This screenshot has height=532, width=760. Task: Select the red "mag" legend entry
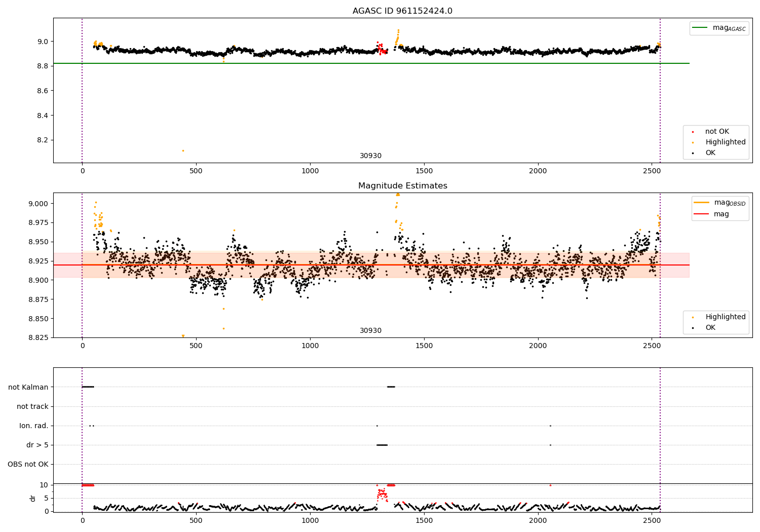(x=711, y=214)
